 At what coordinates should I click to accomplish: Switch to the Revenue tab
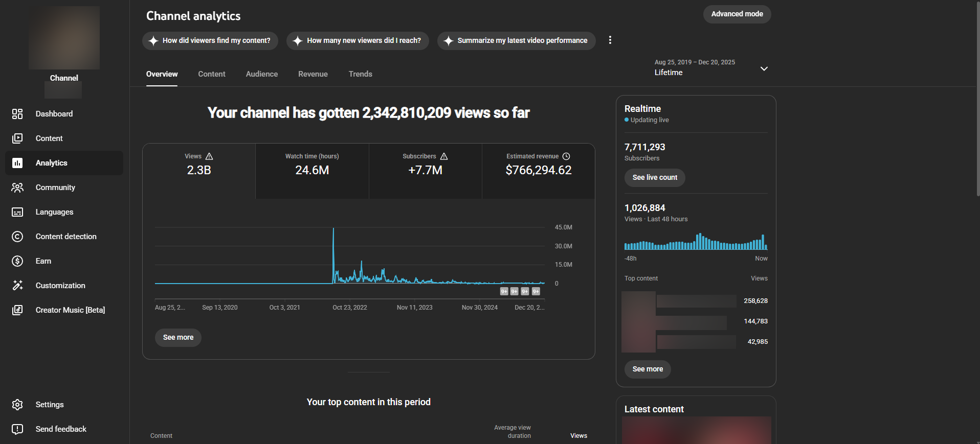coord(313,74)
